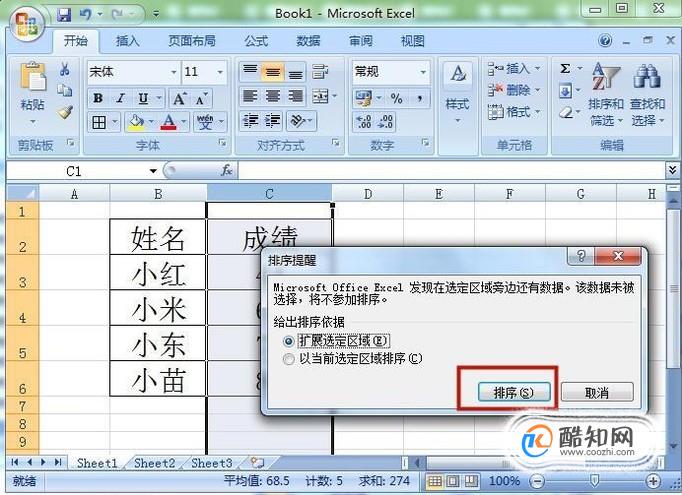Open the 开始 ribbon tab
682x495 pixels.
pos(76,41)
